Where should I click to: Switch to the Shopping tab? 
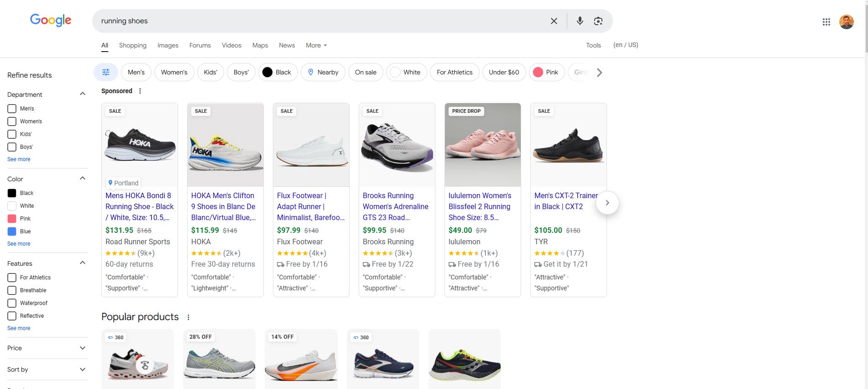pos(133,45)
